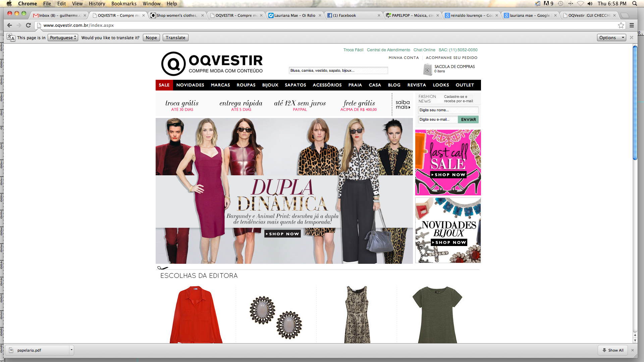Expand the translate Options dropdown
644x362 pixels.
(611, 38)
